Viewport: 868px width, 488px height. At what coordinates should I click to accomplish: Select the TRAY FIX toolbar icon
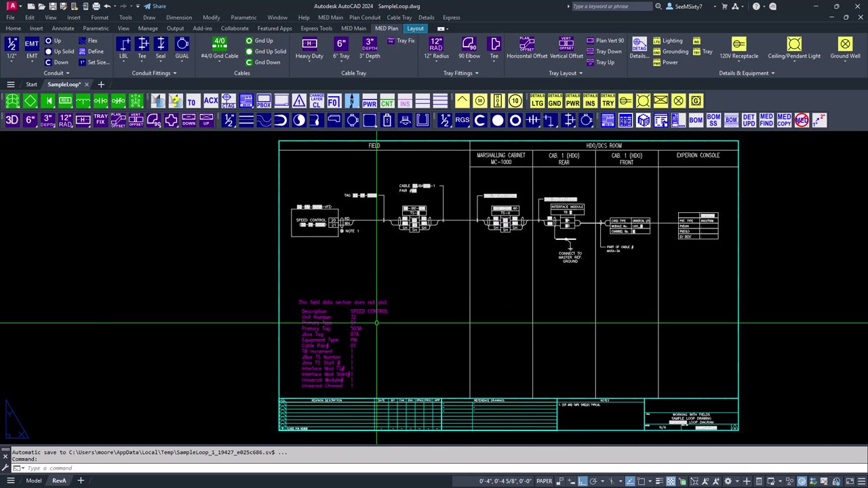tap(100, 120)
